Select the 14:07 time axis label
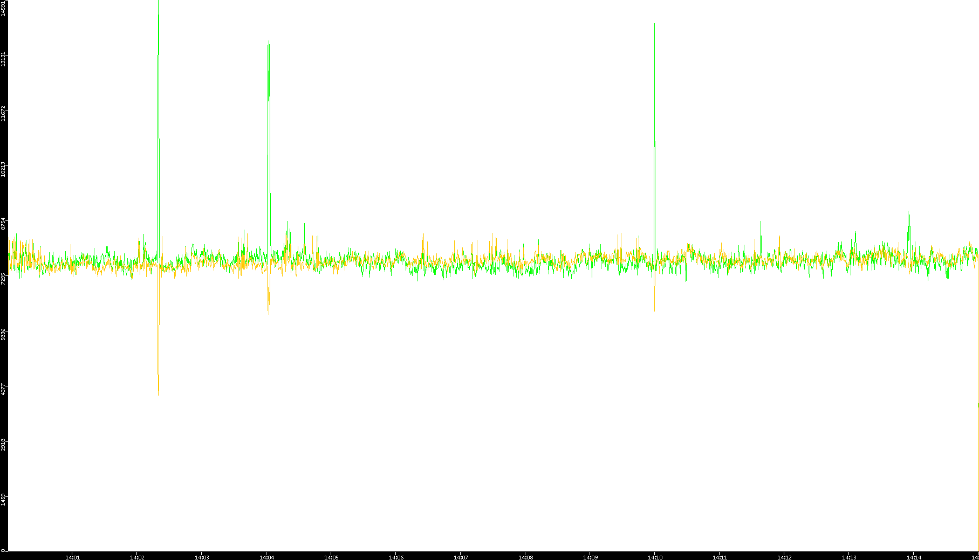The image size is (979, 560). [x=461, y=557]
